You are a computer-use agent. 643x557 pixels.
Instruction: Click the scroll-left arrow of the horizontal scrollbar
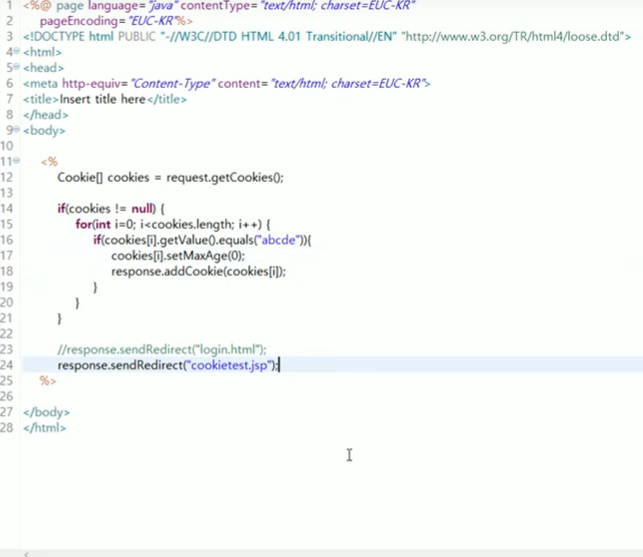[26, 554]
